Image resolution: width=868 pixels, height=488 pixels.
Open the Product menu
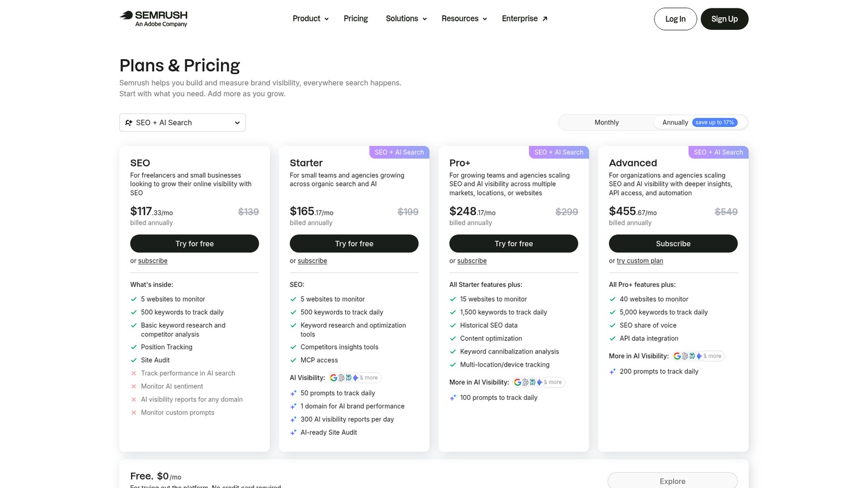[310, 19]
